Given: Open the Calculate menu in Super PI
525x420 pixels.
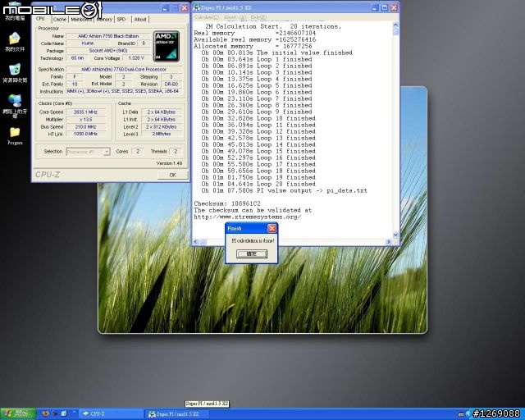Looking at the screenshot, I should click(x=206, y=17).
